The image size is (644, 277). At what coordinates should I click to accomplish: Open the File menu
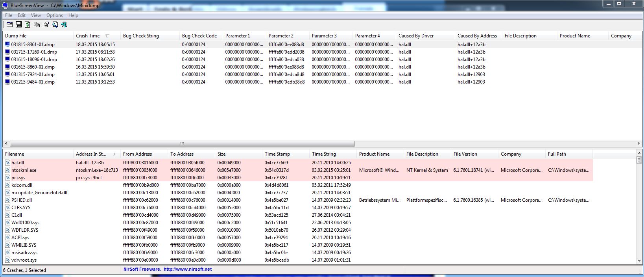pyautogui.click(x=9, y=15)
